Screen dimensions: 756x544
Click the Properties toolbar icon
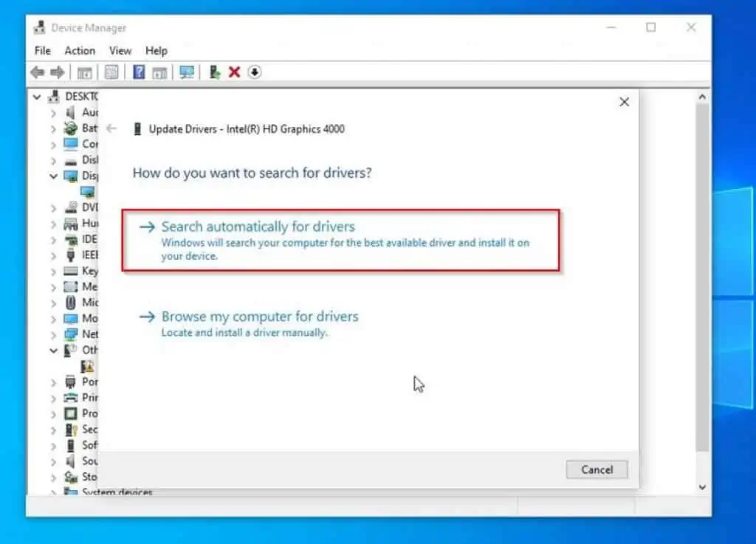coord(111,72)
